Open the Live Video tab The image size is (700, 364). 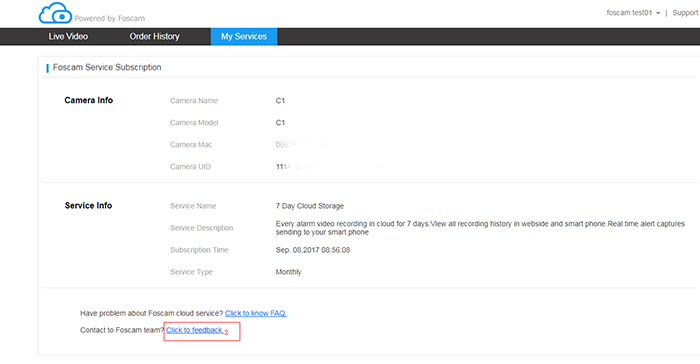tap(68, 37)
